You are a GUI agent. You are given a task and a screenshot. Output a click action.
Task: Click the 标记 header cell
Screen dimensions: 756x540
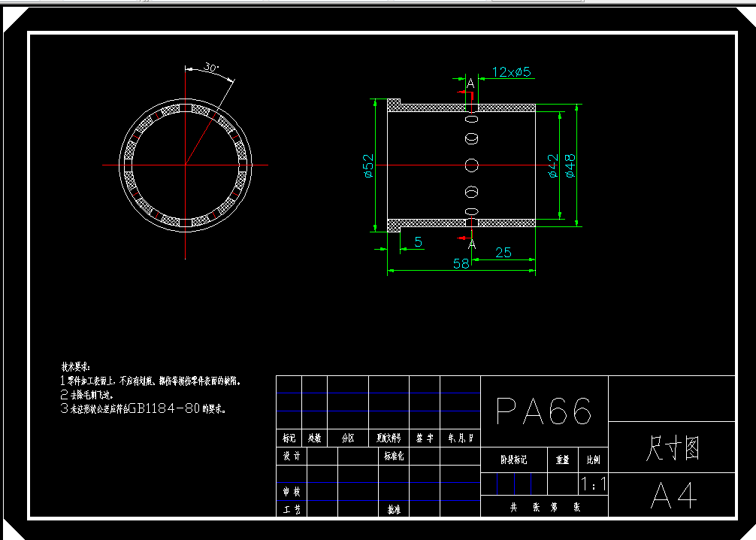[289, 438]
